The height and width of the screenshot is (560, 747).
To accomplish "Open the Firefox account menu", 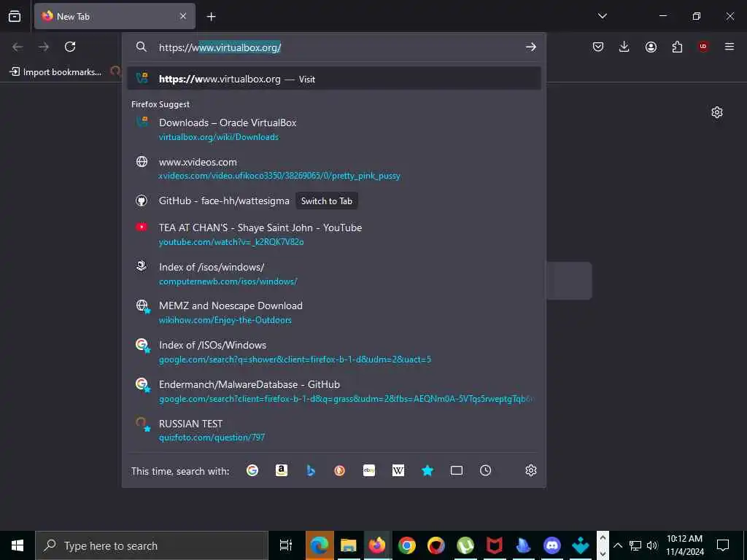I will (x=651, y=47).
